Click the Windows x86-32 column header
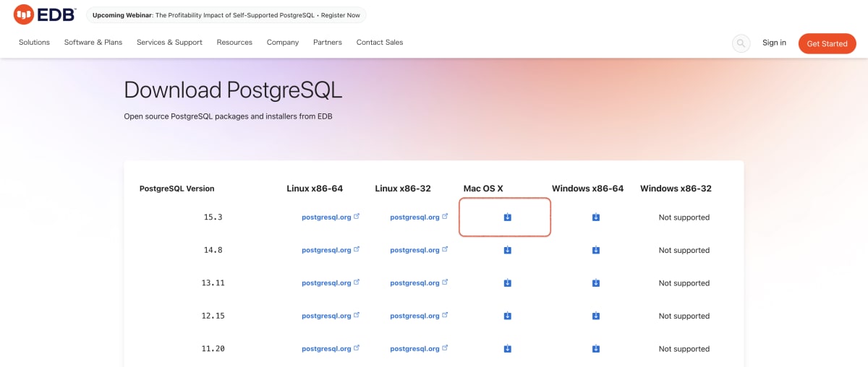Image resolution: width=868 pixels, height=367 pixels. tap(676, 189)
